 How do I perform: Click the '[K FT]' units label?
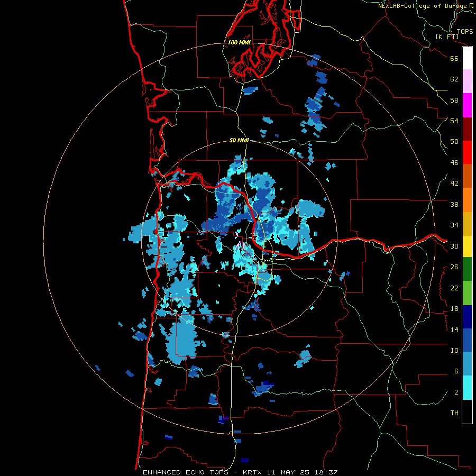(x=447, y=36)
